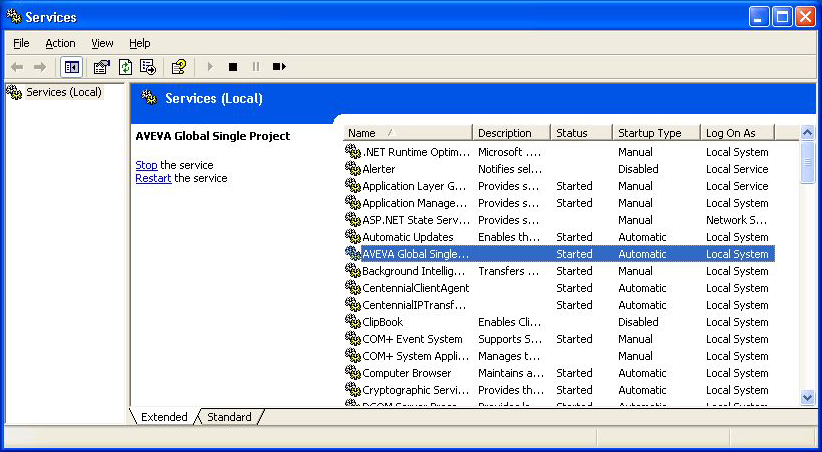
Task: Switch to the Standard tab
Action: tap(229, 417)
